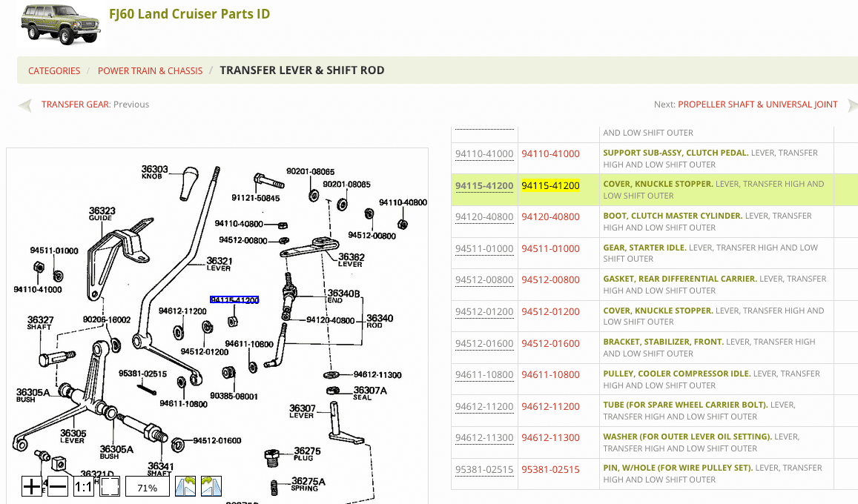Click 36275 PLUG label in diagram

pyautogui.click(x=307, y=454)
